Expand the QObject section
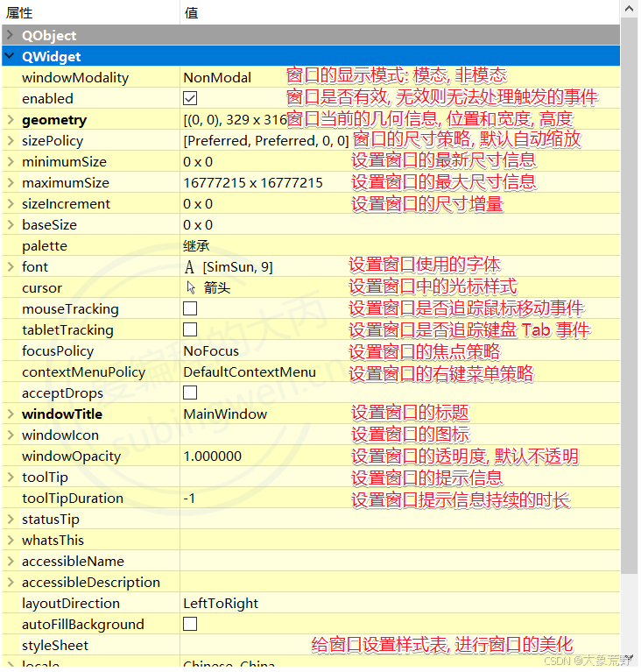Image resolution: width=641 pixels, height=672 pixels. click(x=11, y=35)
